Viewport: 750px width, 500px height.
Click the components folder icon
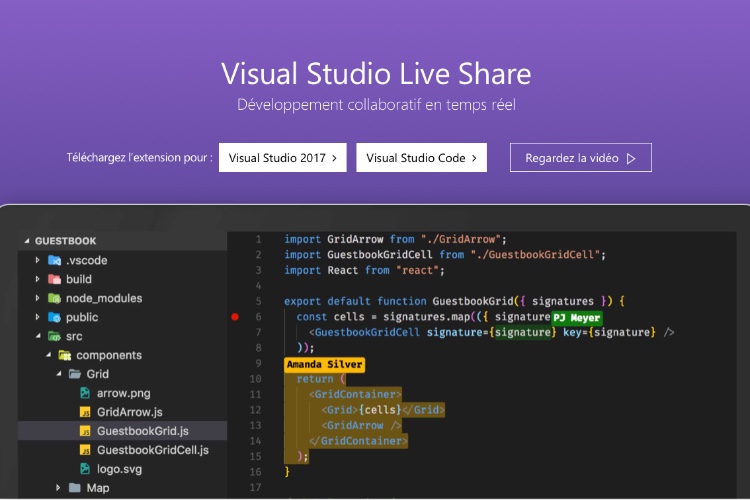click(x=65, y=355)
